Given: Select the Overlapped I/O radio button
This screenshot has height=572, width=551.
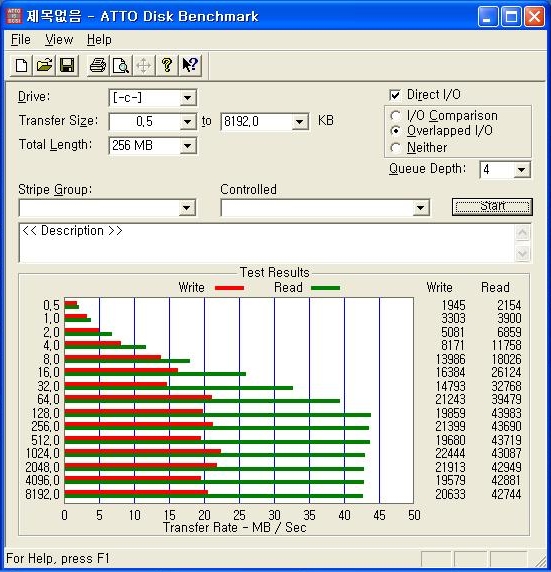Looking at the screenshot, I should point(395,131).
